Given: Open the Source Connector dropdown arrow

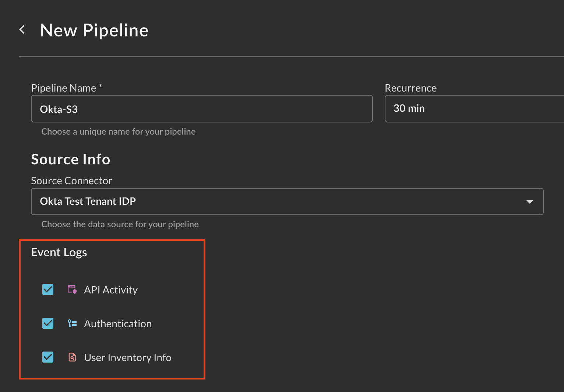Looking at the screenshot, I should [x=530, y=202].
